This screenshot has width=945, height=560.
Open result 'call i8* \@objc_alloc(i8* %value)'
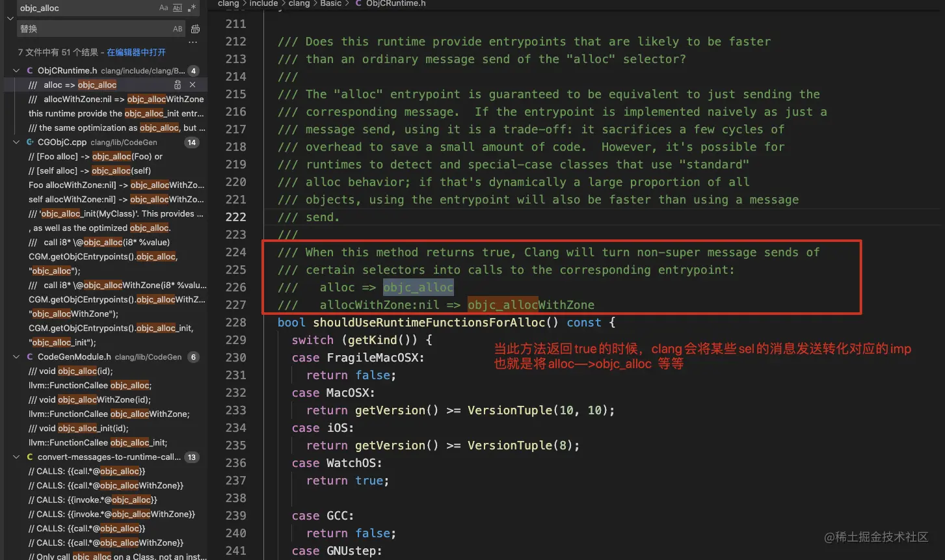coord(100,243)
